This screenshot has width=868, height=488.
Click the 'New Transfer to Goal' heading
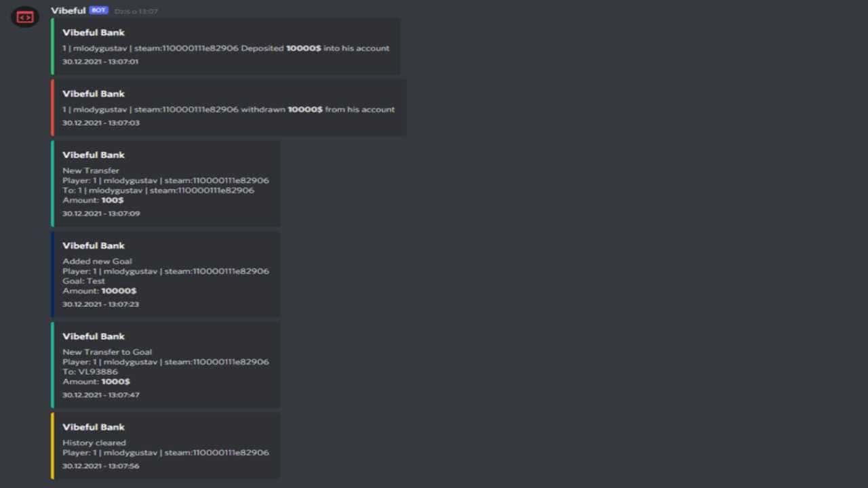click(x=107, y=352)
